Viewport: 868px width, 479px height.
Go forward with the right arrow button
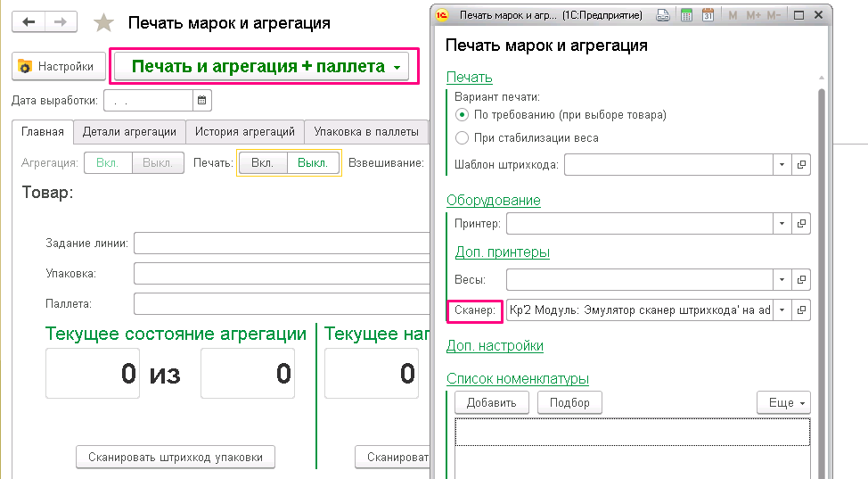[61, 22]
